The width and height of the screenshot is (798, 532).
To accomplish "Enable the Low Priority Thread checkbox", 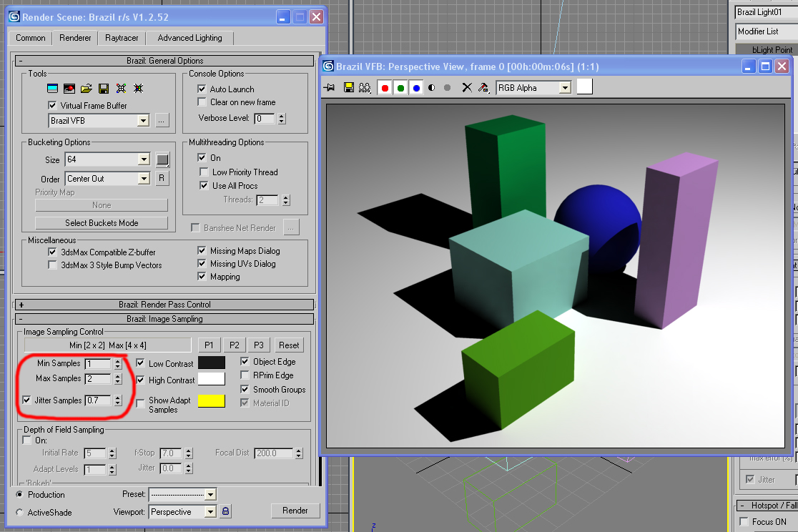I will pos(203,172).
